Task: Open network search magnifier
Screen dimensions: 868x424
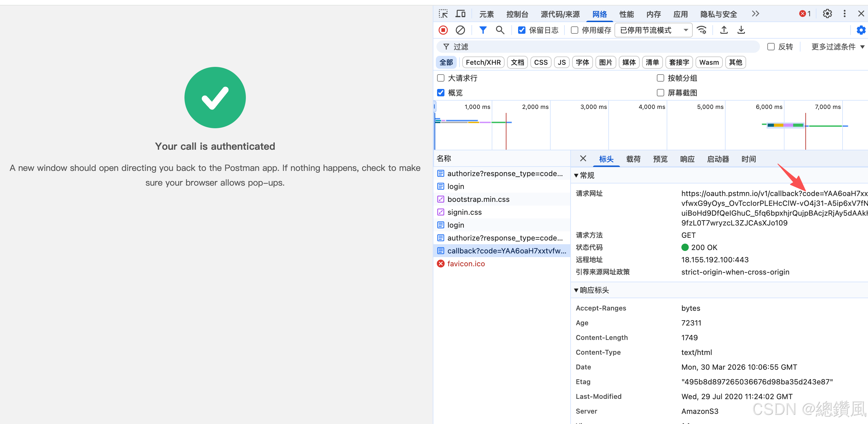Action: coord(500,30)
